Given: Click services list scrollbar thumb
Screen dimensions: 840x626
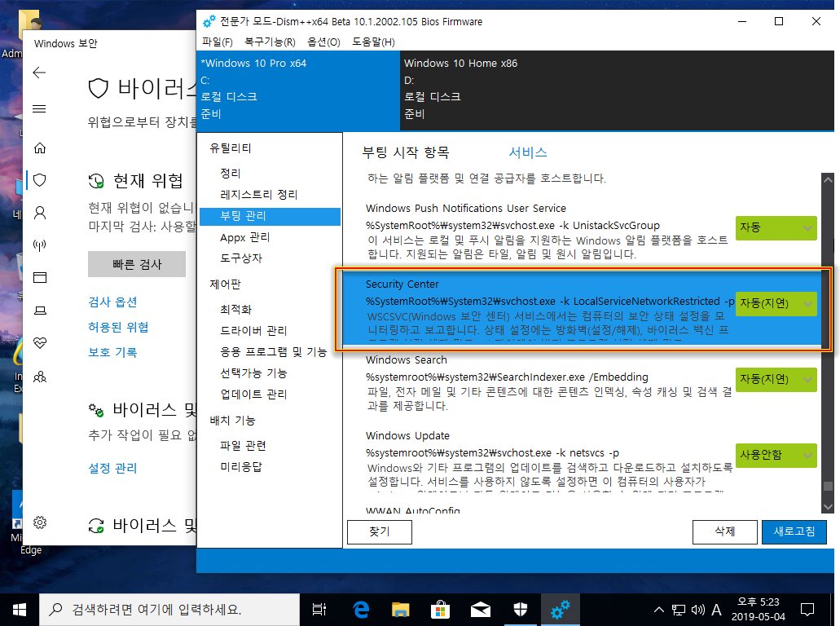Looking at the screenshot, I should click(828, 486).
